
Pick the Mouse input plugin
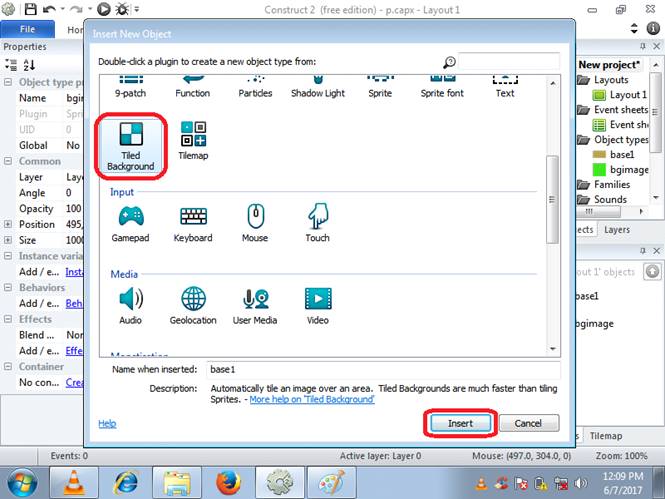tap(255, 223)
